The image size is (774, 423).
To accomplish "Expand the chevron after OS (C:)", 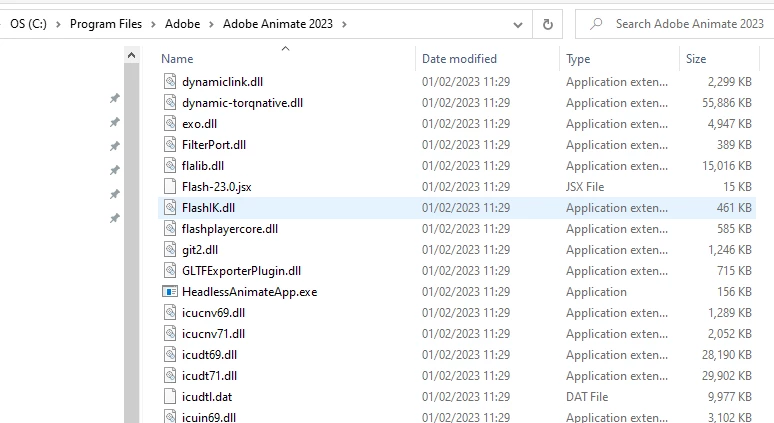I will point(58,24).
